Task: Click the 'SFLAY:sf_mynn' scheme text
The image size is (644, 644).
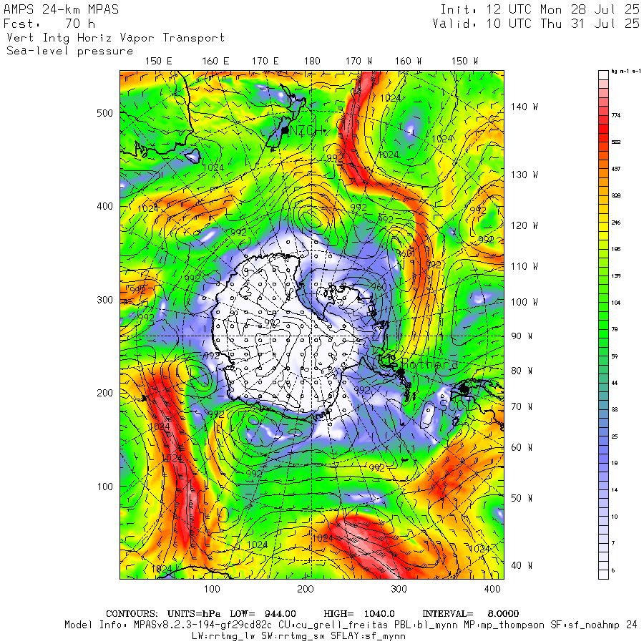Action: (x=368, y=636)
